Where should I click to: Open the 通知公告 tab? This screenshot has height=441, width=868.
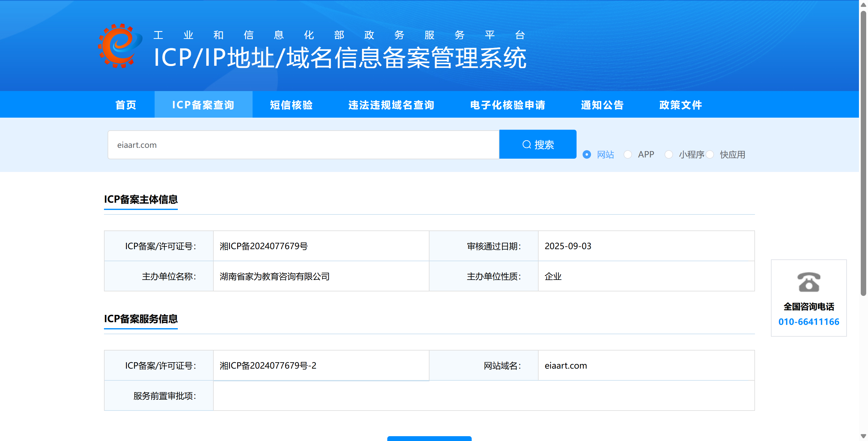[x=602, y=105]
